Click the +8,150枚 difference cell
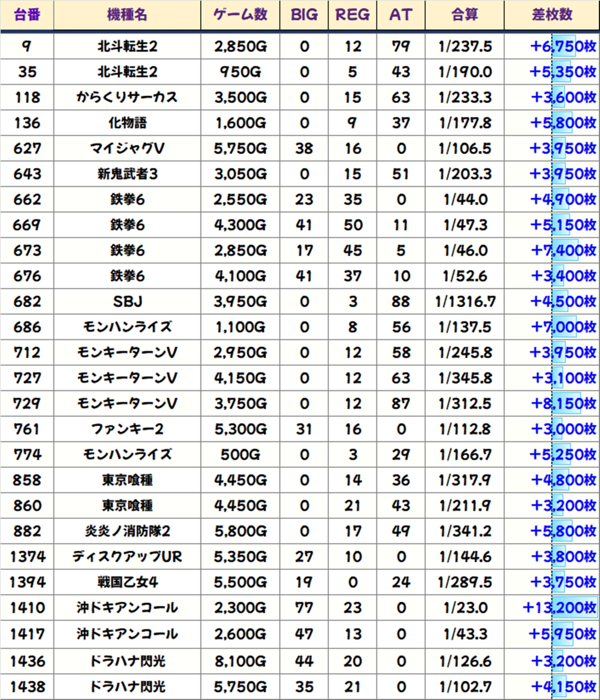This screenshot has width=600, height=700. point(563,404)
